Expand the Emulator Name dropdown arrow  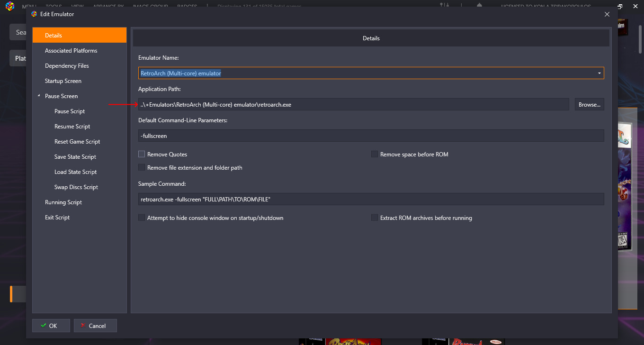coord(599,73)
